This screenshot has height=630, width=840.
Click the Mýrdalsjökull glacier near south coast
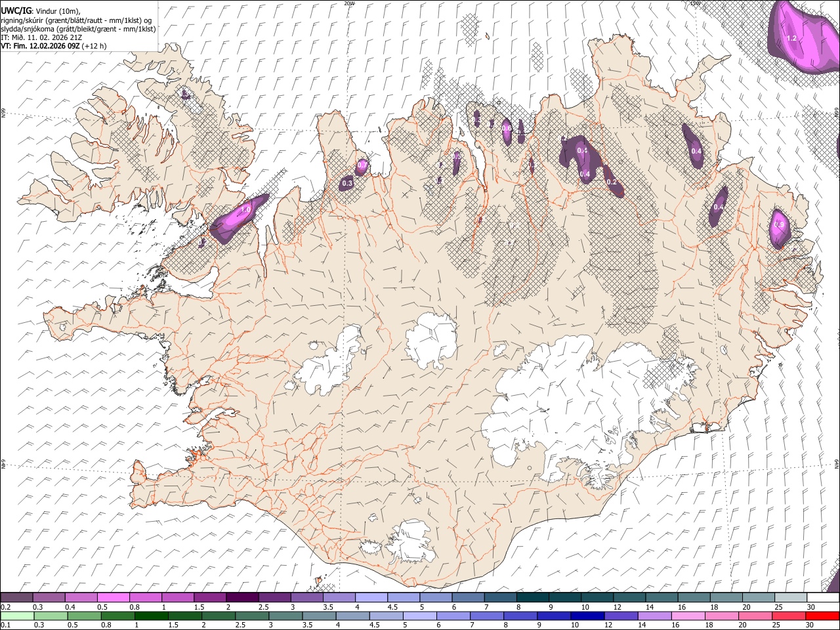tap(412, 541)
